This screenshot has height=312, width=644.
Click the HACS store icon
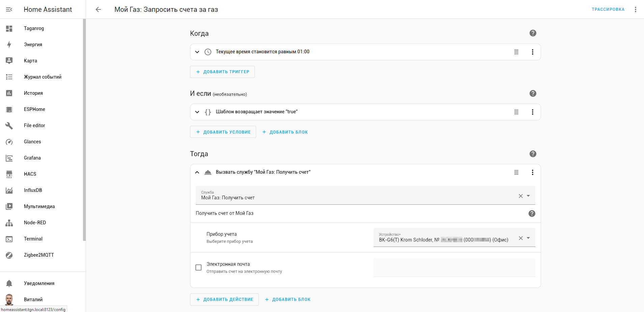tap(9, 174)
